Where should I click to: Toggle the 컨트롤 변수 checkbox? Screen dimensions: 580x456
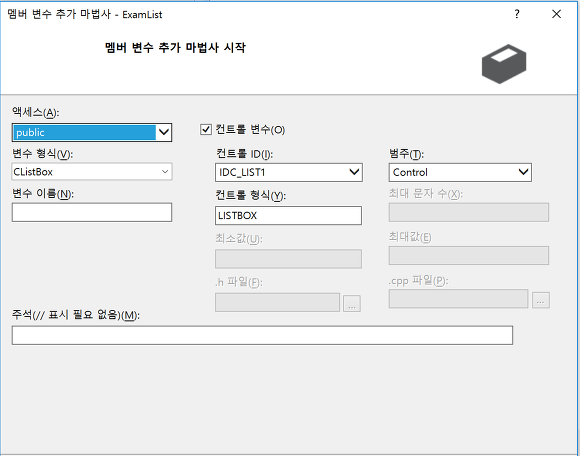point(206,129)
